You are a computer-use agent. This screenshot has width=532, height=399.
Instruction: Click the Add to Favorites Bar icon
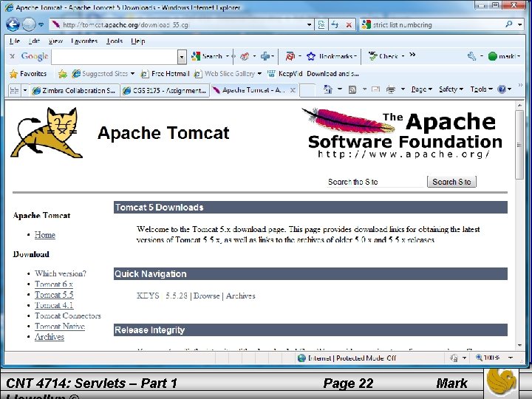[x=62, y=74]
